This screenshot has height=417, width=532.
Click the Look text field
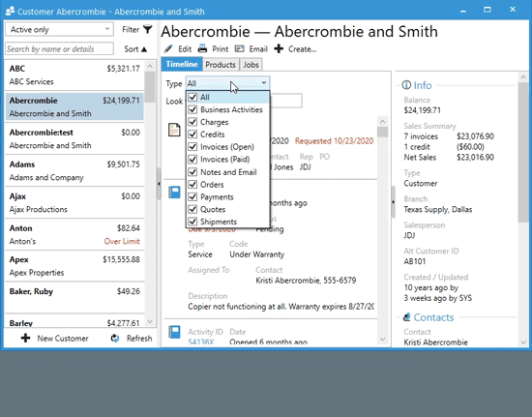286,101
